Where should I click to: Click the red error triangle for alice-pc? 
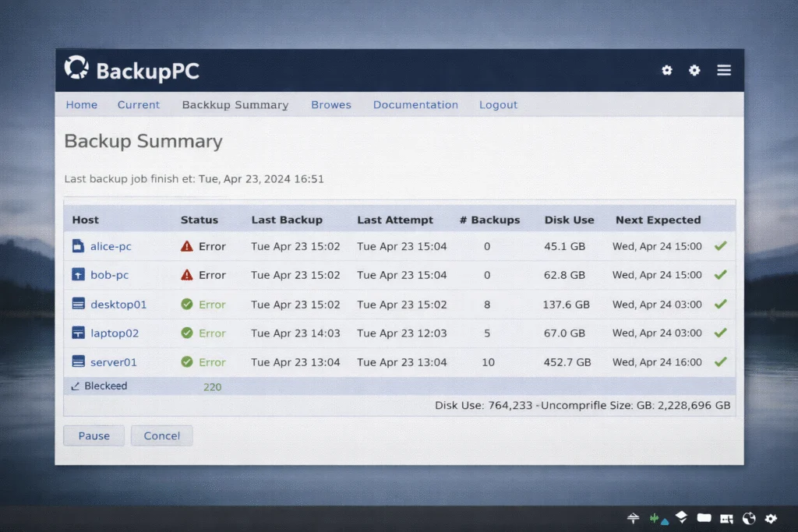pyautogui.click(x=187, y=245)
